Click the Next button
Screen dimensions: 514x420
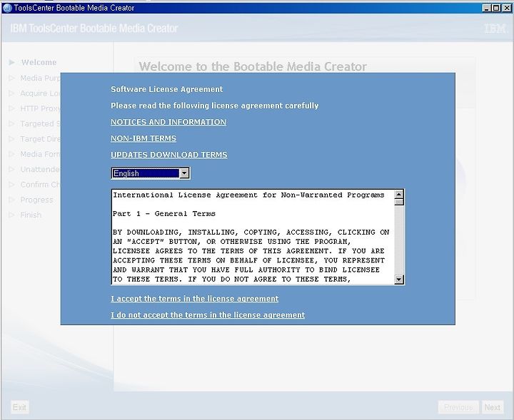[493, 407]
